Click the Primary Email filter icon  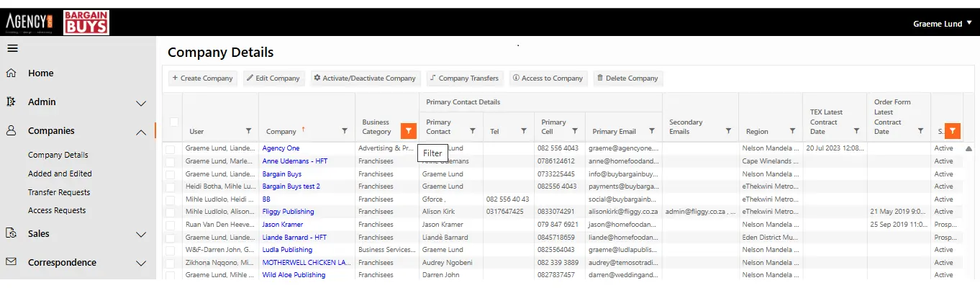[652, 131]
